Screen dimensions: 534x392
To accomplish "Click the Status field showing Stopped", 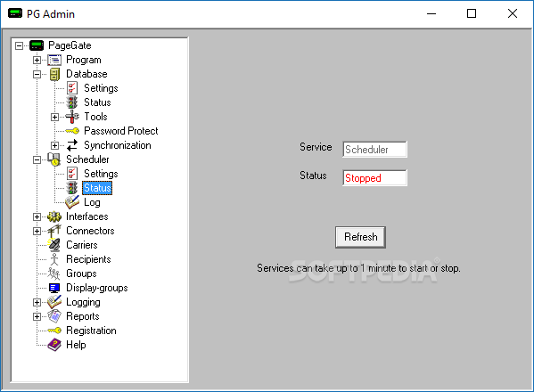I will [374, 178].
